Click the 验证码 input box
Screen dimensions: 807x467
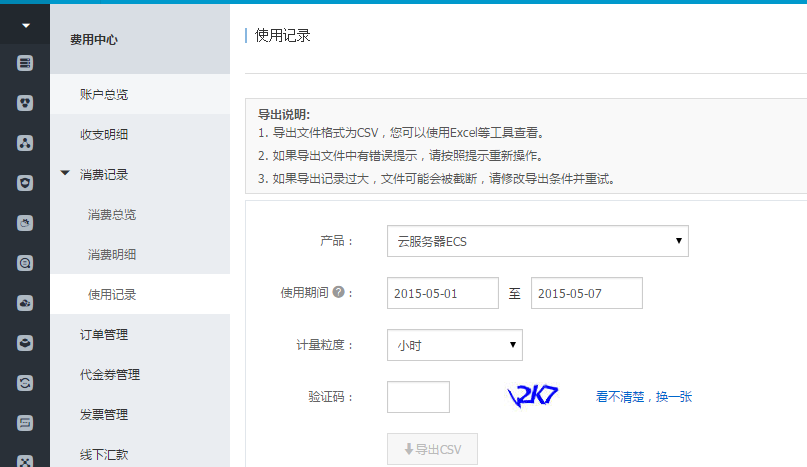click(418, 397)
